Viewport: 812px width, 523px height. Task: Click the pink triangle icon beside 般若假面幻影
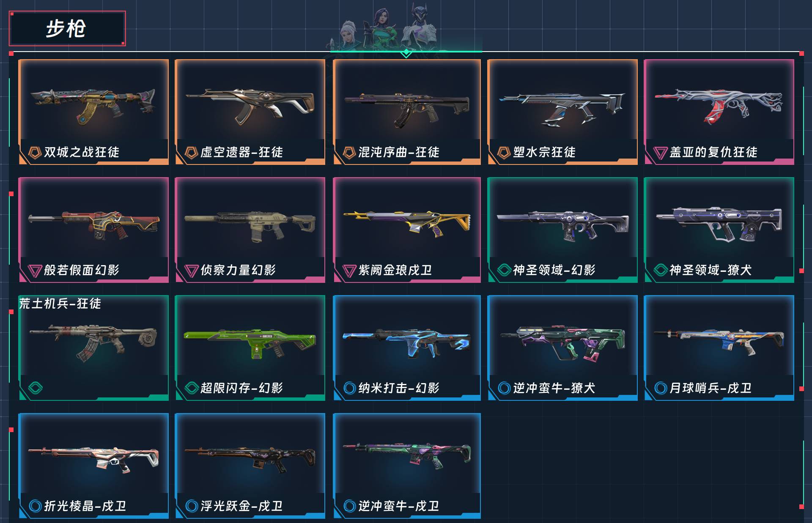pyautogui.click(x=35, y=271)
